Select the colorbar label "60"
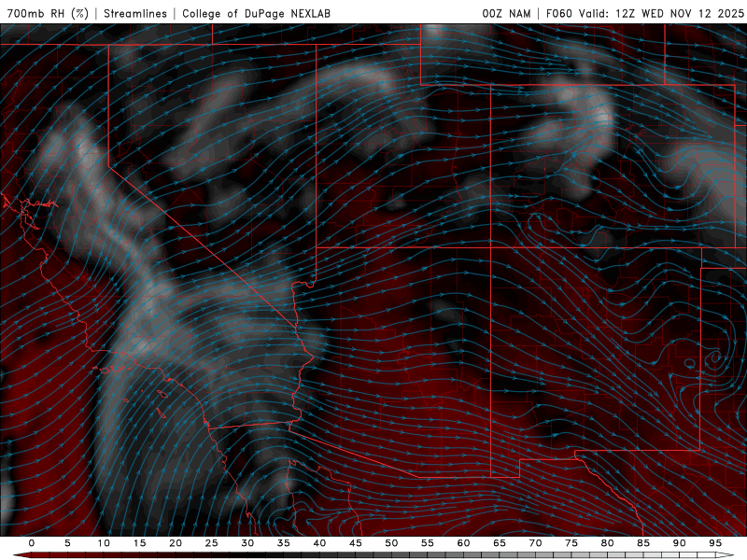 tap(463, 543)
